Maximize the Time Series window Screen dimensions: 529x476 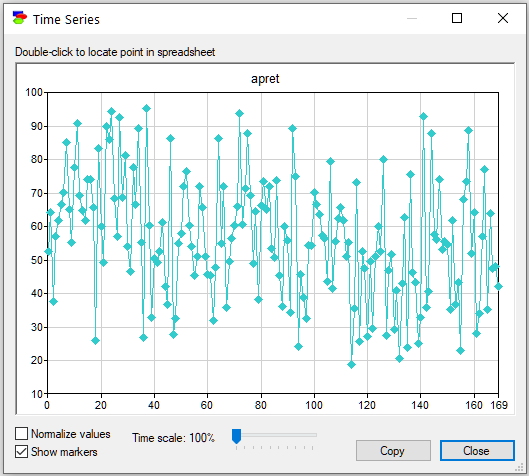click(457, 18)
